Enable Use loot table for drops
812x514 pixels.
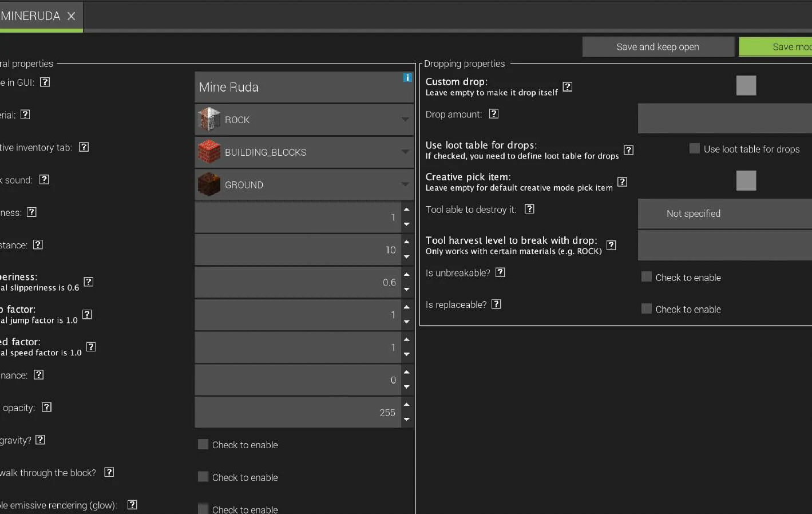(x=695, y=149)
